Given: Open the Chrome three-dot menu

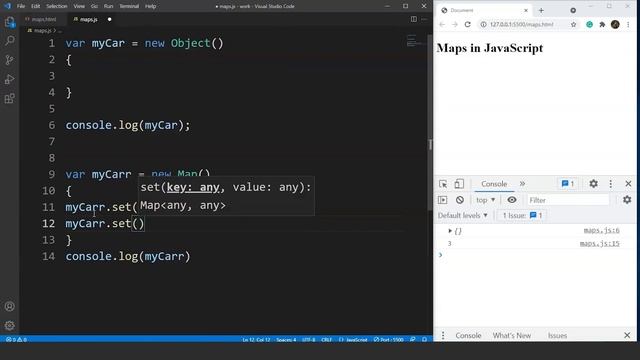Looking at the screenshot, I should point(628,24).
